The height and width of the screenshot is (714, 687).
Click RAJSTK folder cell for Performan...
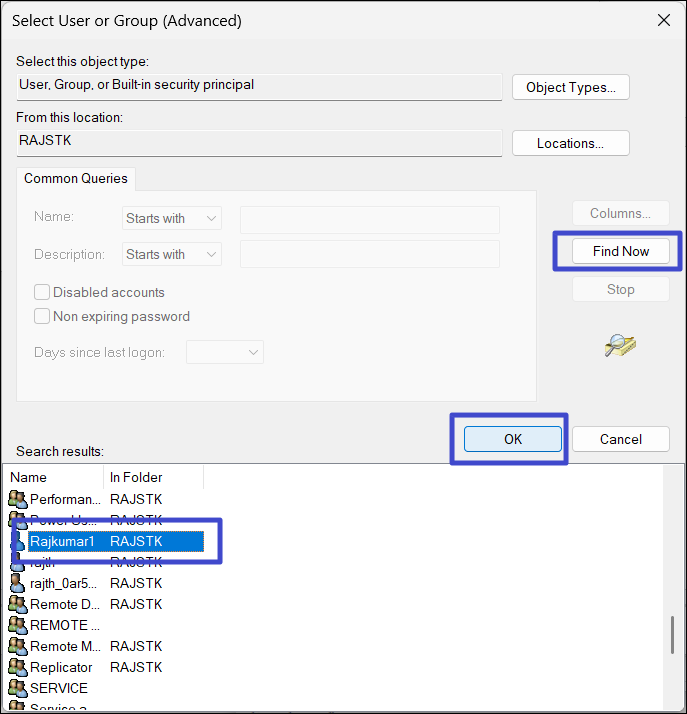click(x=136, y=500)
